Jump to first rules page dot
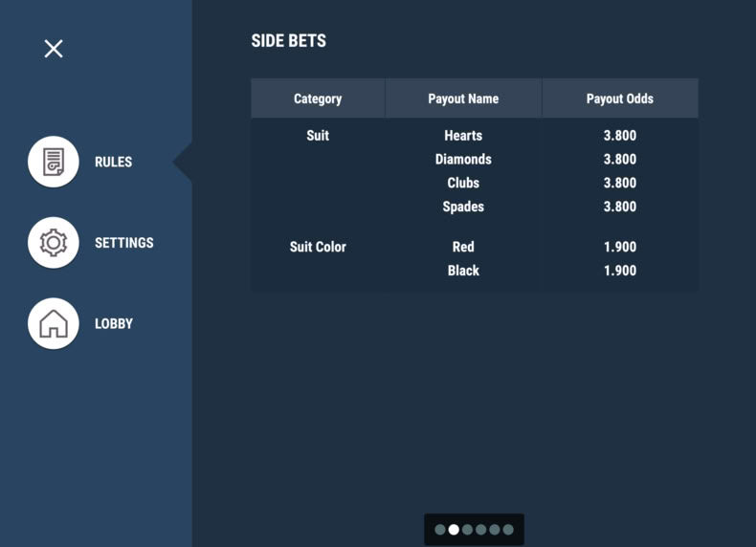 440,530
